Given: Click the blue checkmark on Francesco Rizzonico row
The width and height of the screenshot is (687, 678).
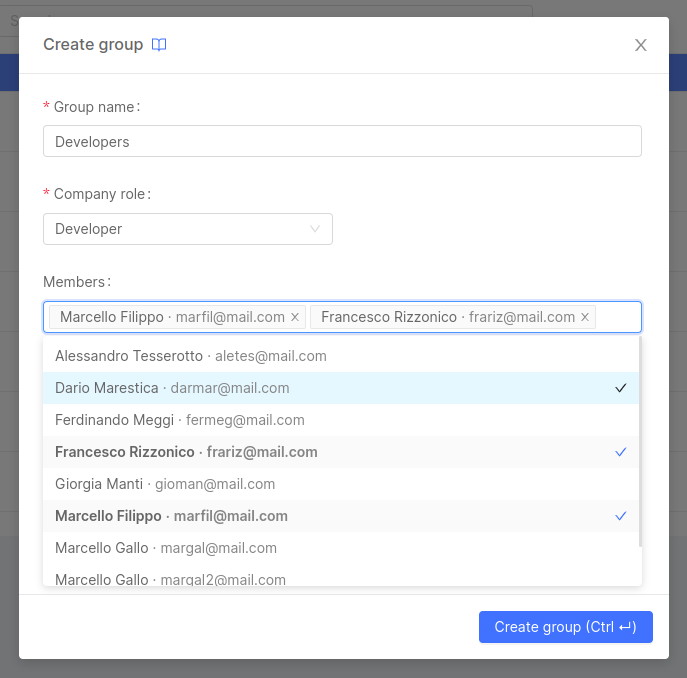Looking at the screenshot, I should point(621,452).
